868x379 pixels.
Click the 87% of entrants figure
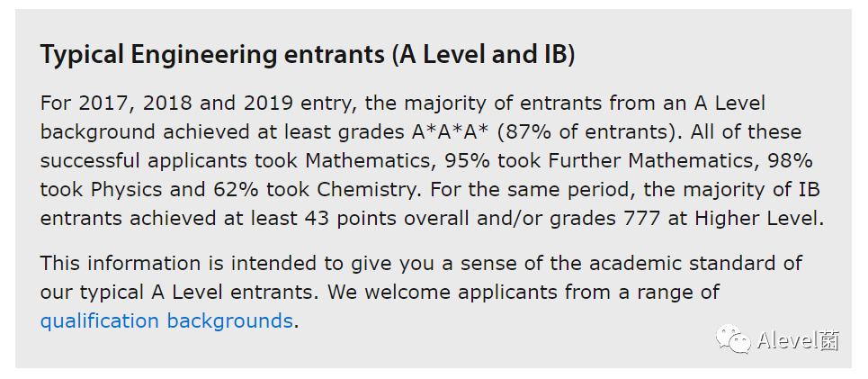point(557,132)
